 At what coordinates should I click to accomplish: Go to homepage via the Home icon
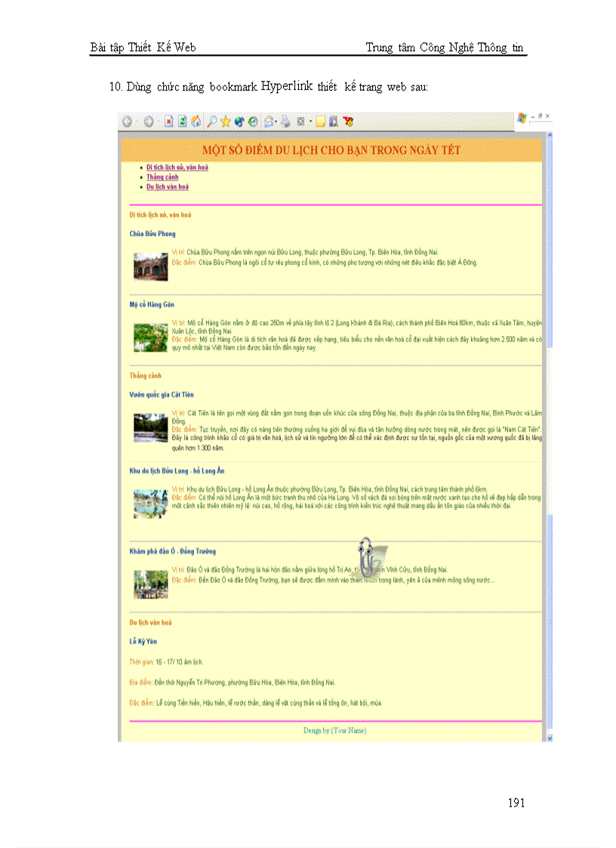click(195, 121)
